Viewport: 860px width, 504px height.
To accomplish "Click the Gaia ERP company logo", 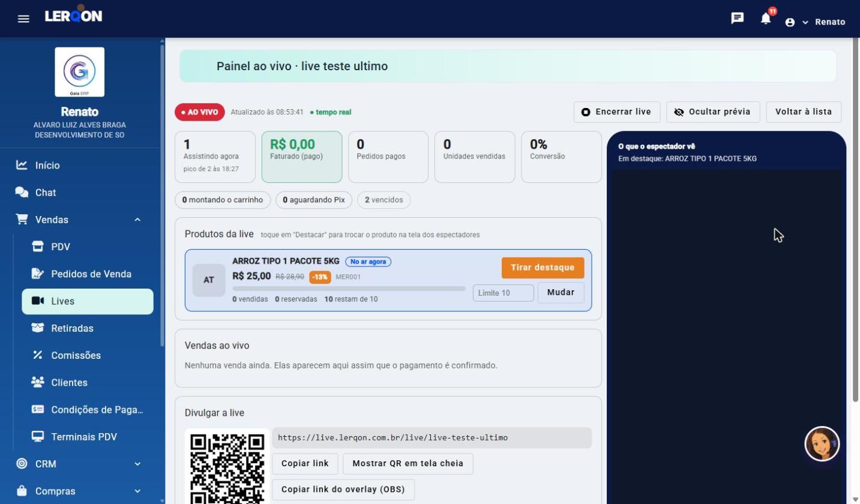I will click(x=80, y=72).
